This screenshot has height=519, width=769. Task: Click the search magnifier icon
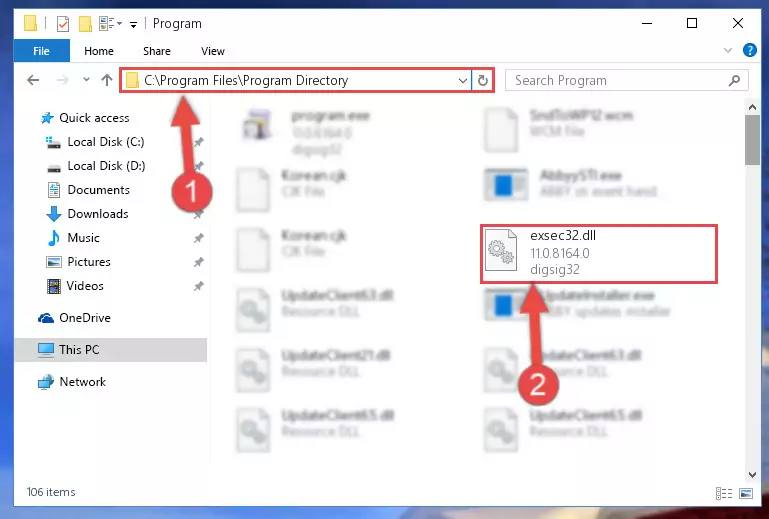(x=734, y=80)
